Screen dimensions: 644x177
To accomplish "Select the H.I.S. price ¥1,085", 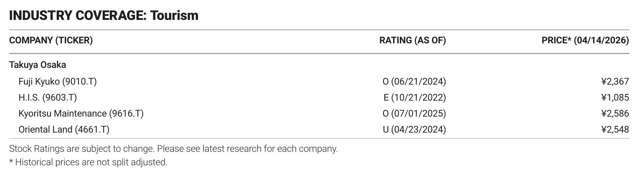I will [615, 97].
